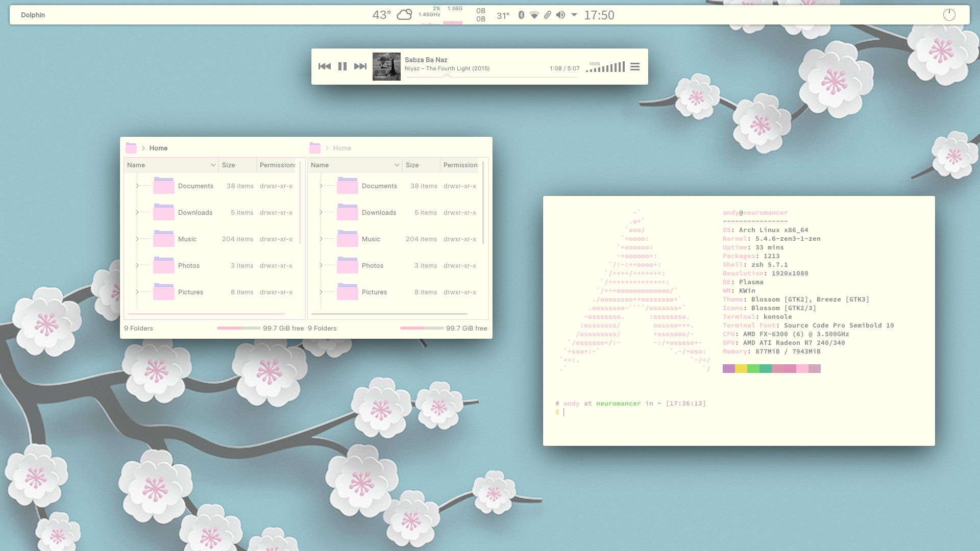Image resolution: width=980 pixels, height=551 pixels.
Task: Select Music folder icon in right pane
Action: click(x=348, y=239)
